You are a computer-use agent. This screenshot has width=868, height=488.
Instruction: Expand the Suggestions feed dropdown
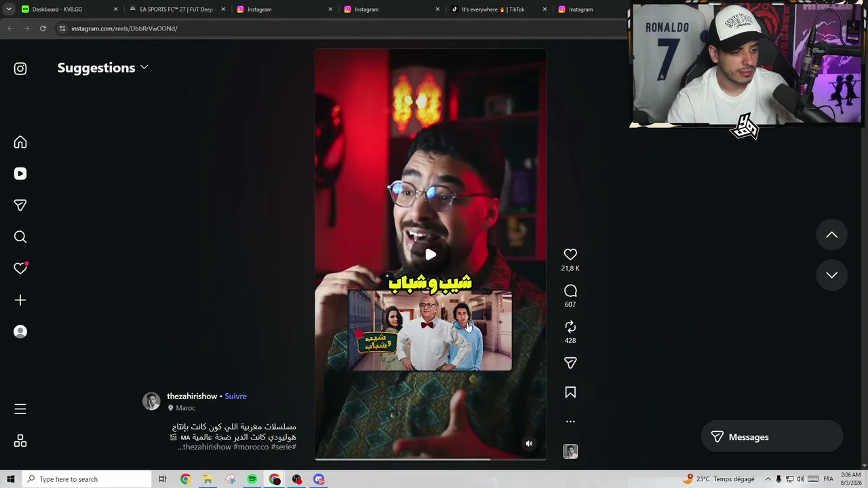click(x=102, y=68)
